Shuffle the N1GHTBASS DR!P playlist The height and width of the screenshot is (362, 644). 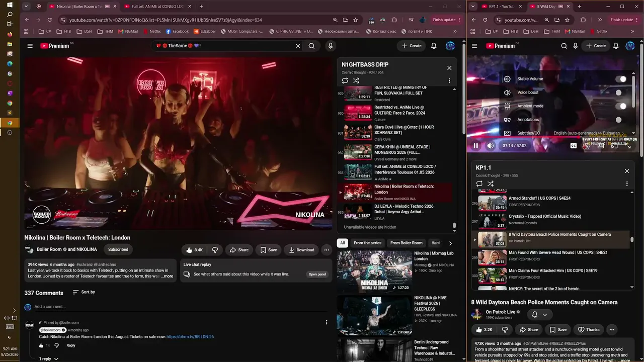[x=356, y=80]
